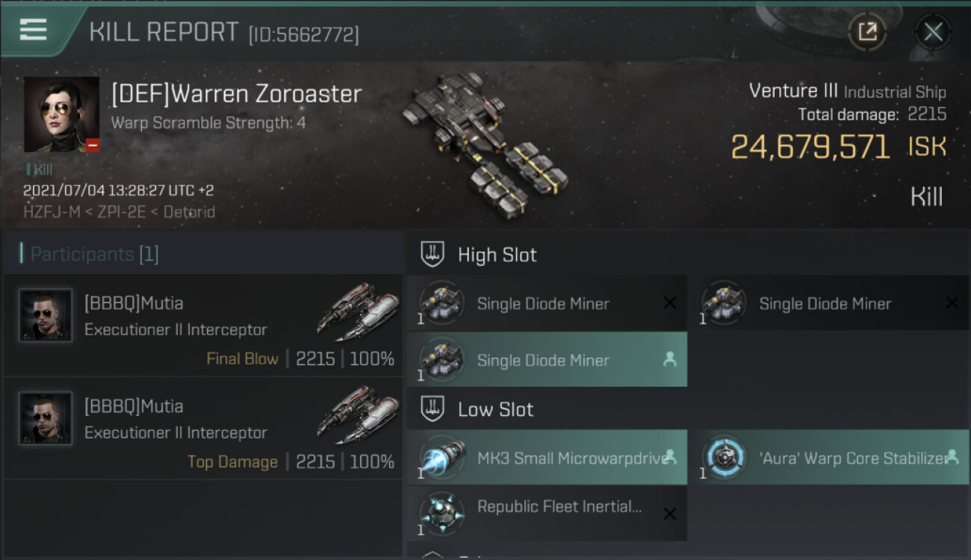Click the share kill report icon
This screenshot has height=560, width=971.
[x=867, y=31]
